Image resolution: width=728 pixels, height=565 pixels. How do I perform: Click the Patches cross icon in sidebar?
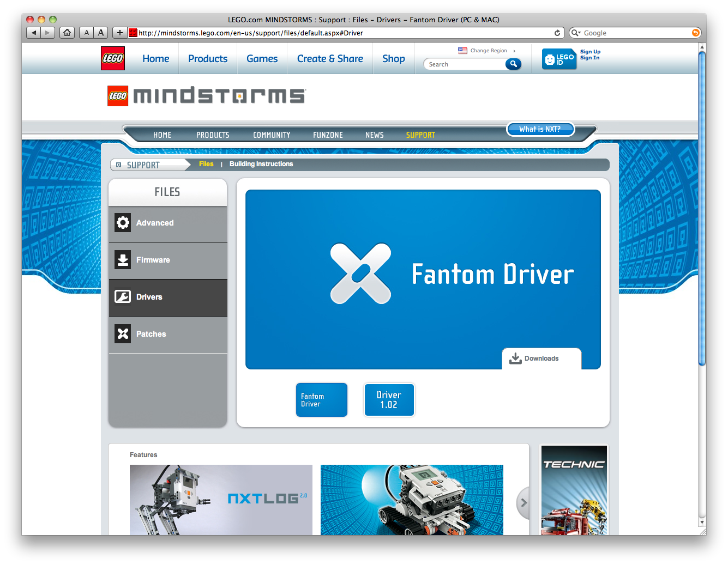(x=123, y=334)
